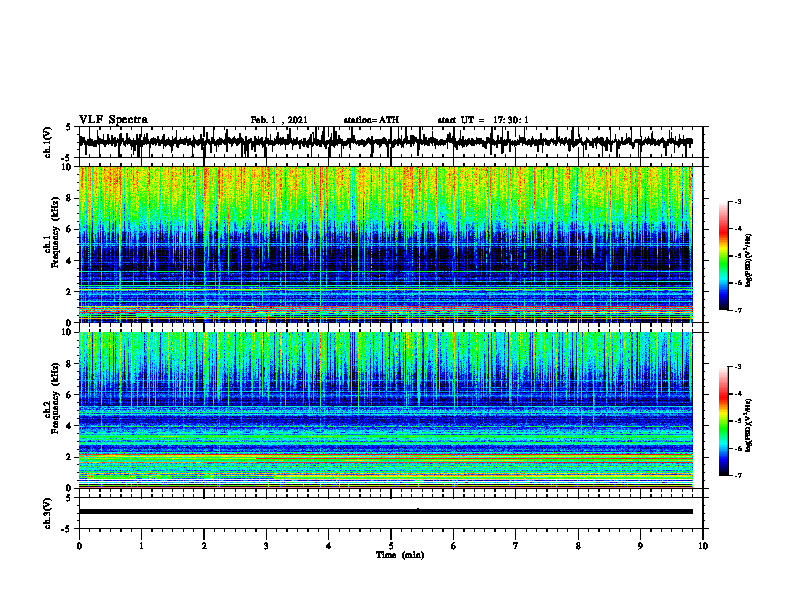Image resolution: width=792 pixels, height=612 pixels.
Task: Click the "10" time axis tick label
Action: [703, 546]
